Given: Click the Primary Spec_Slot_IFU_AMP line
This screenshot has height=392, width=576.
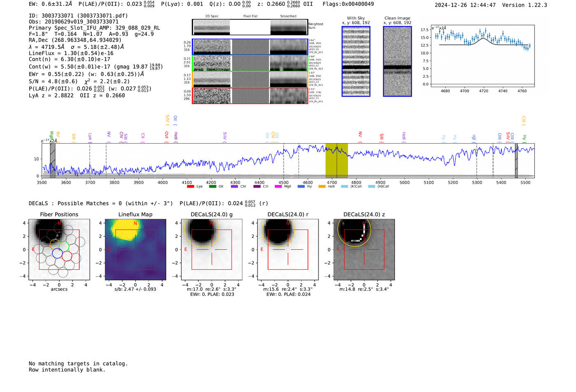Looking at the screenshot, I should [94, 28].
